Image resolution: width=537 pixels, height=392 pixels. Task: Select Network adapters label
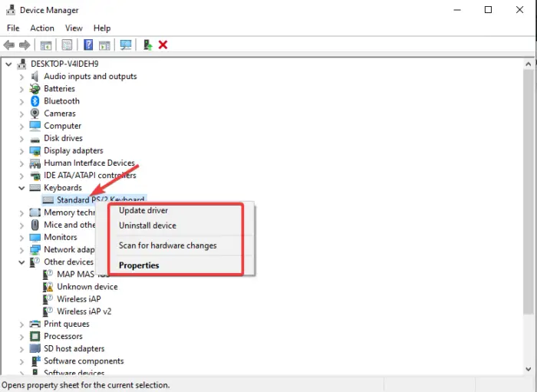click(69, 249)
